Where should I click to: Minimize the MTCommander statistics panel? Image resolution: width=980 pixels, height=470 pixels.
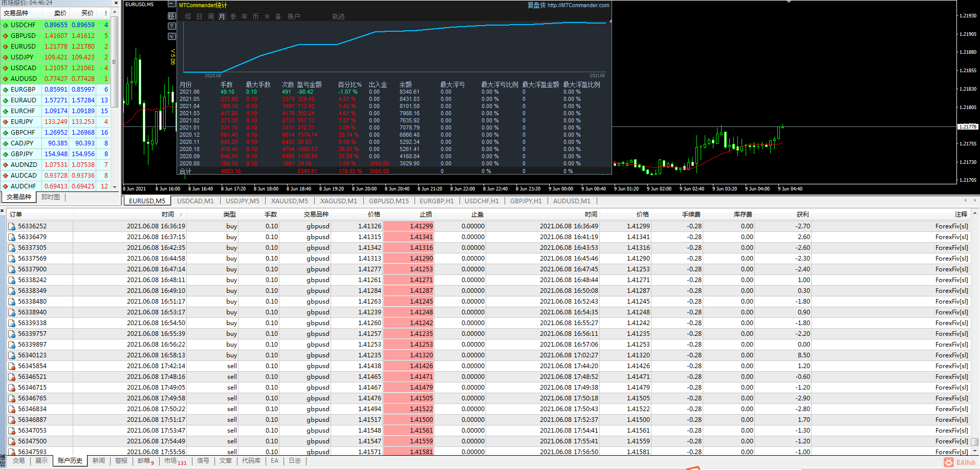171,4
